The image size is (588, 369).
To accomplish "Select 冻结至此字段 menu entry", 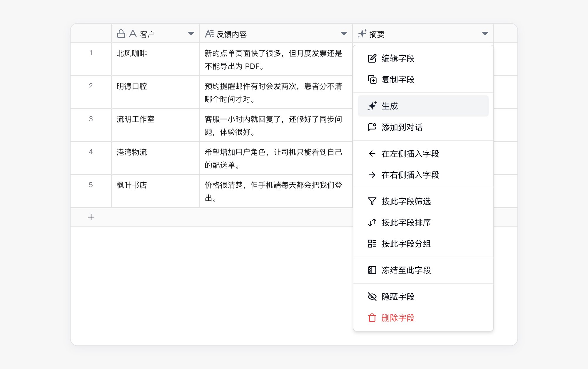I will coord(423,270).
